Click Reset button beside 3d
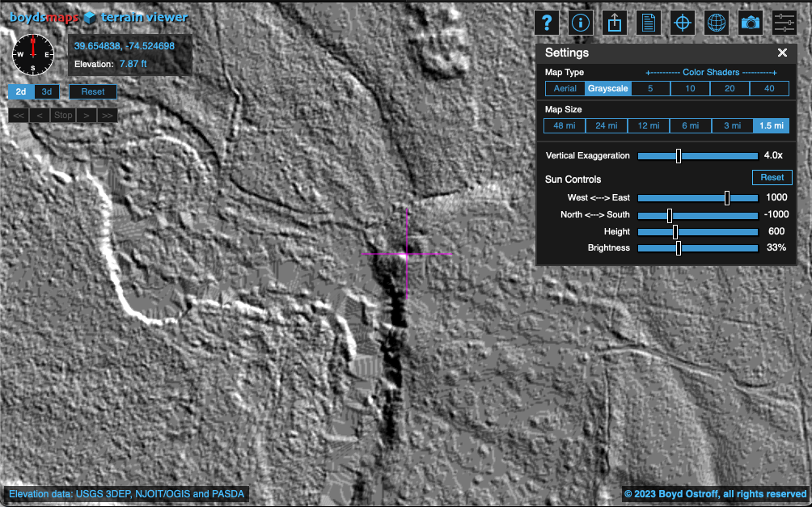This screenshot has height=507, width=812. (x=93, y=91)
